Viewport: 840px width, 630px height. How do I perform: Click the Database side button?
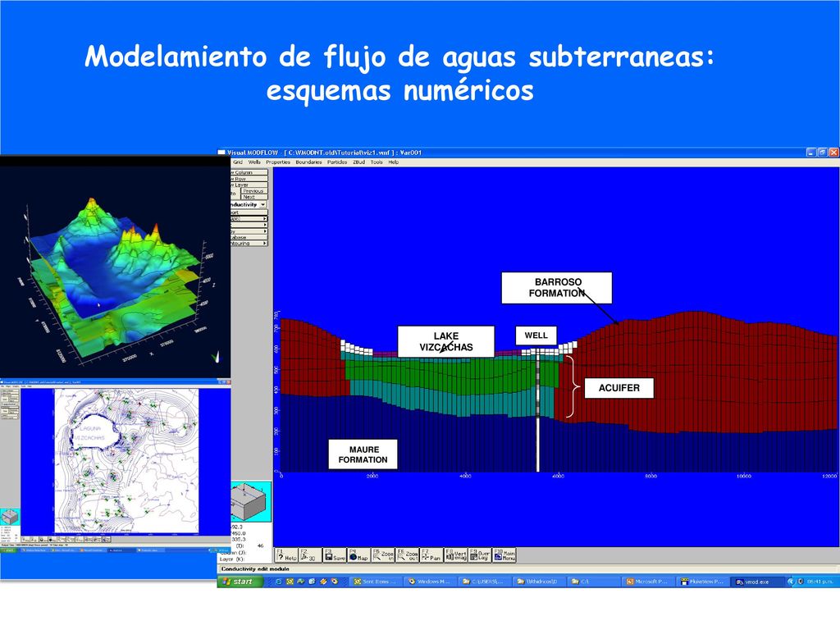(x=249, y=237)
